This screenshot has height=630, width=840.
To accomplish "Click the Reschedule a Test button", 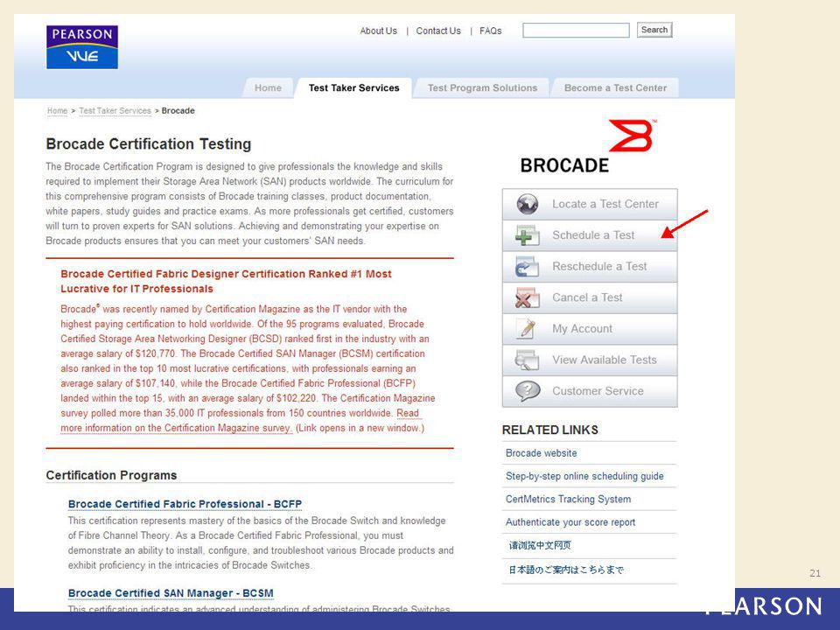I will [590, 267].
